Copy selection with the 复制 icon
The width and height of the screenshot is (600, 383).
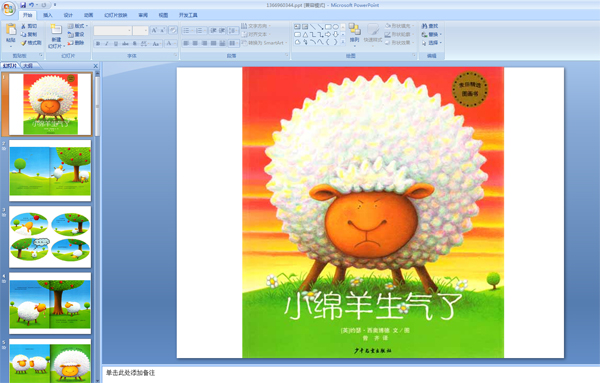pos(29,34)
